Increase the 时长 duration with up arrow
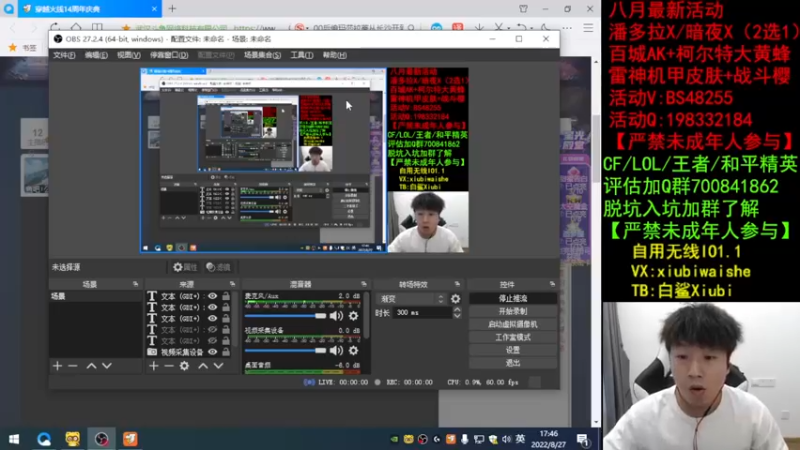The height and width of the screenshot is (450, 800). click(x=457, y=309)
